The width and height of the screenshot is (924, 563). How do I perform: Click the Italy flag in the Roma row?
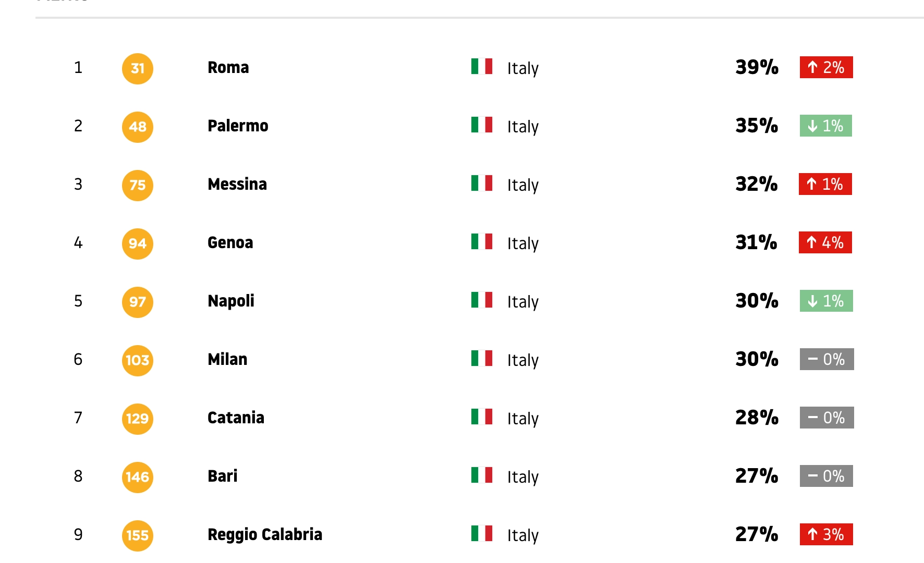[x=481, y=66]
